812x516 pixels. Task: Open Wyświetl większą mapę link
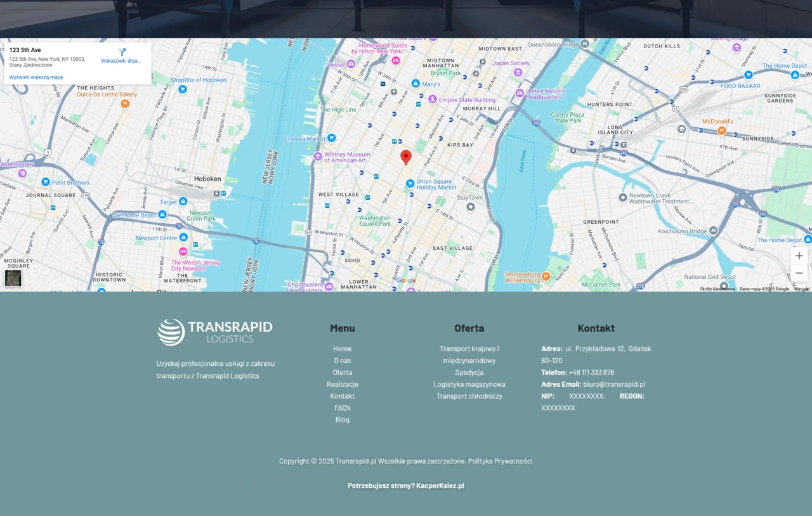pos(36,77)
